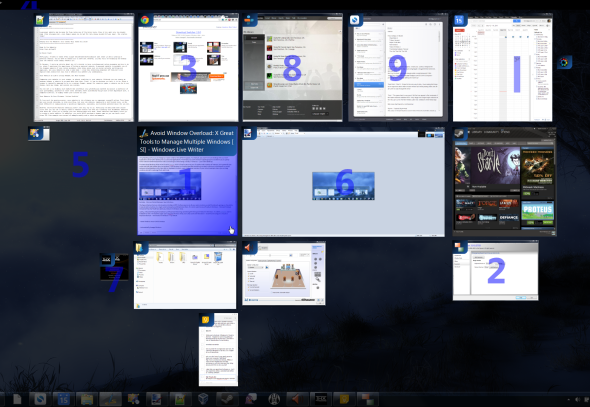Viewport: 590px width, 407px height.
Task: Click the colored squares badge on window 2
Action: pyautogui.click(x=459, y=247)
